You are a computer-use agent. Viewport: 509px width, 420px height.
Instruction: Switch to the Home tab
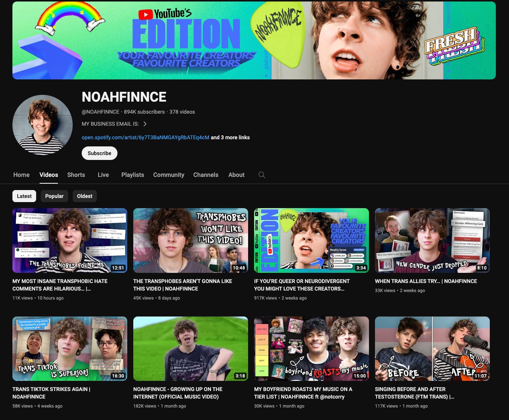point(21,175)
